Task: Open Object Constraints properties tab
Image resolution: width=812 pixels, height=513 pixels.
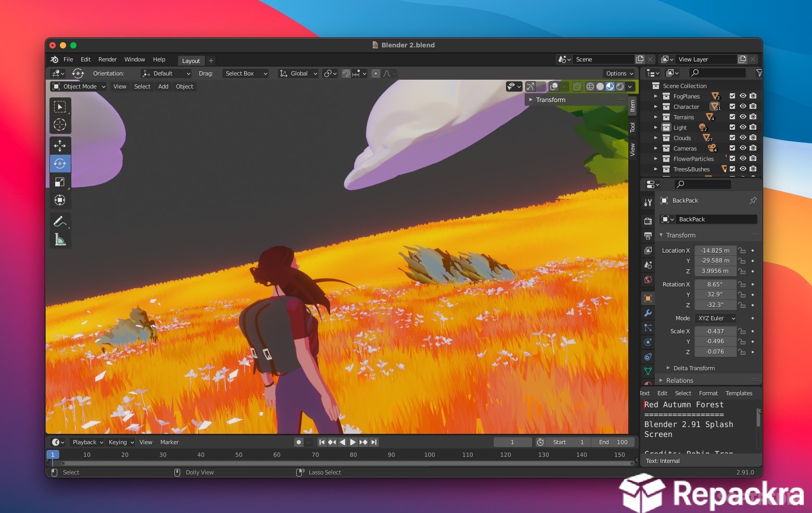Action: pyautogui.click(x=648, y=357)
